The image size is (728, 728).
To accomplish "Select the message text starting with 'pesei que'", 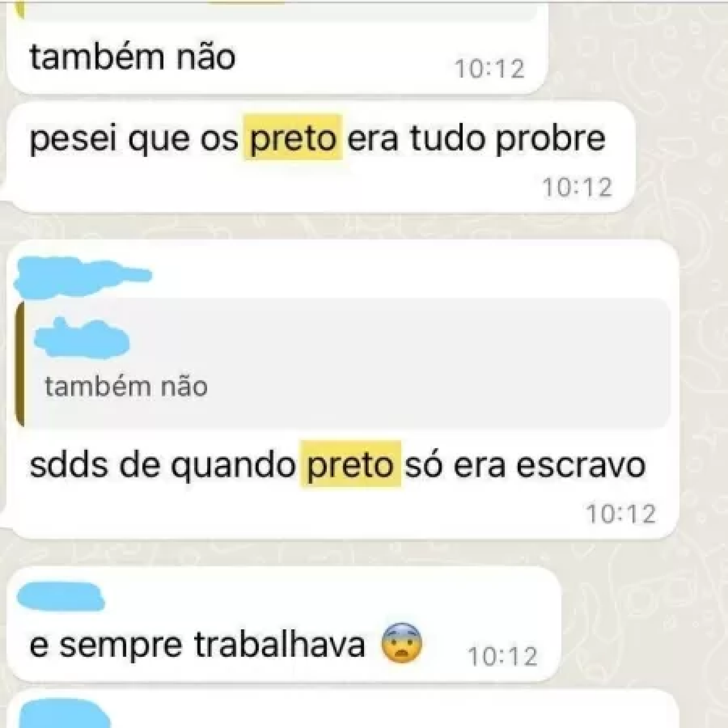I will 317,139.
